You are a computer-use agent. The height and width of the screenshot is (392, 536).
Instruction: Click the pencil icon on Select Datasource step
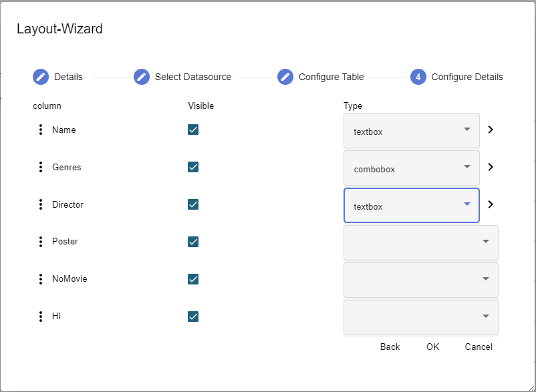tap(142, 77)
